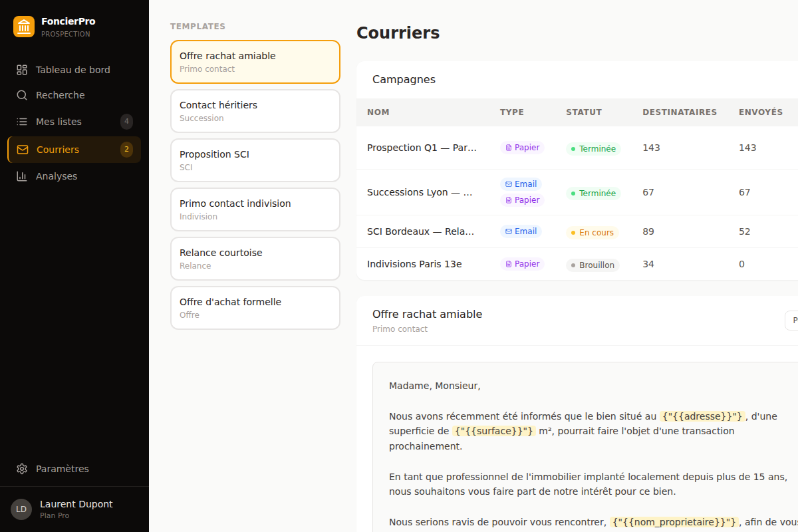
Task: Click the Recherche magnifier icon
Action: point(22,95)
